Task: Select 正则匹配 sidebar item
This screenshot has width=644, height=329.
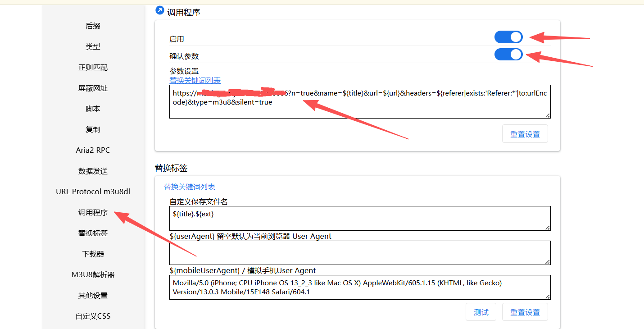Action: [93, 68]
